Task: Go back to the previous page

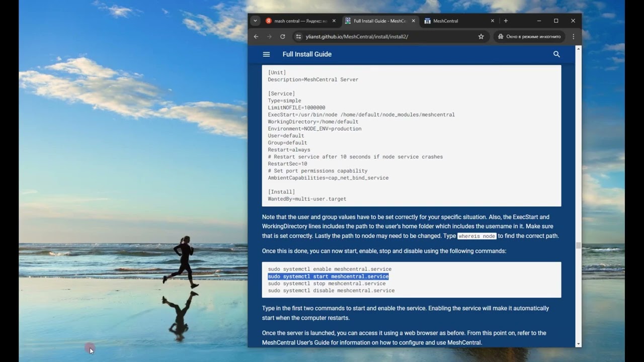Action: (256, 37)
